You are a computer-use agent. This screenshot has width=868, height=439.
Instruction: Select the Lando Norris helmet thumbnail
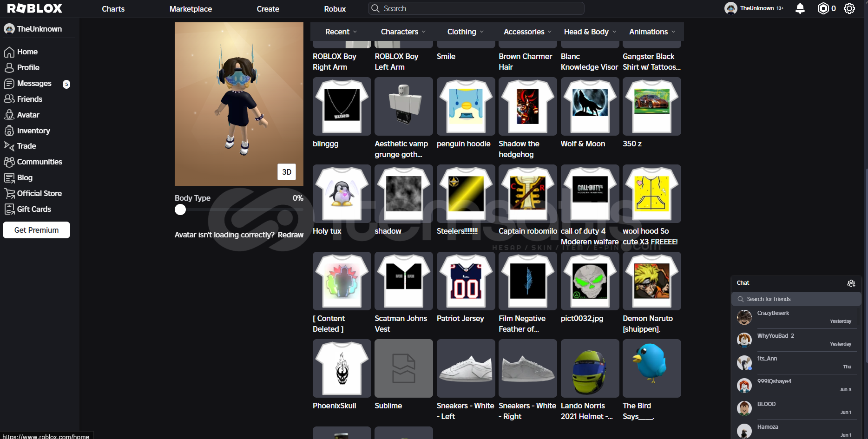click(590, 368)
